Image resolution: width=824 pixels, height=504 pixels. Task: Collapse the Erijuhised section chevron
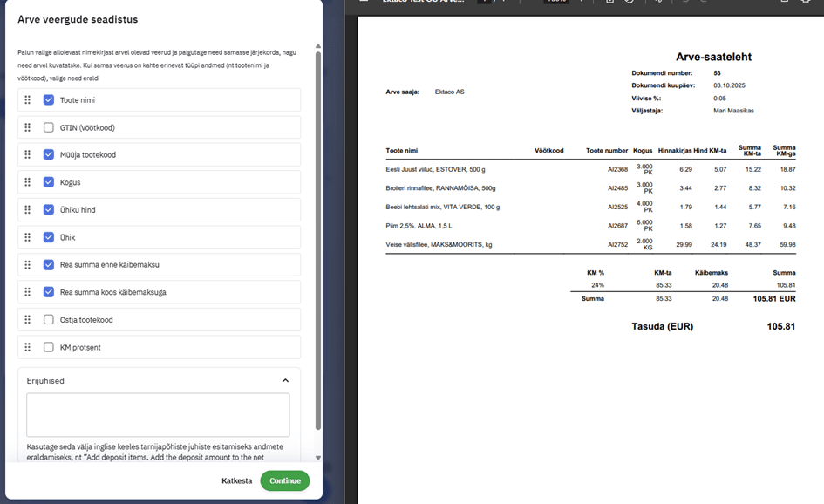click(x=285, y=381)
